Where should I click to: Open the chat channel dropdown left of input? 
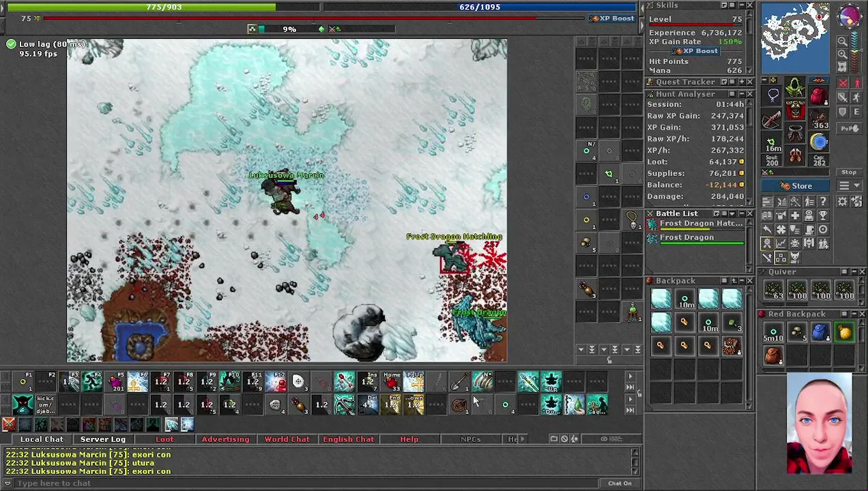(x=8, y=483)
